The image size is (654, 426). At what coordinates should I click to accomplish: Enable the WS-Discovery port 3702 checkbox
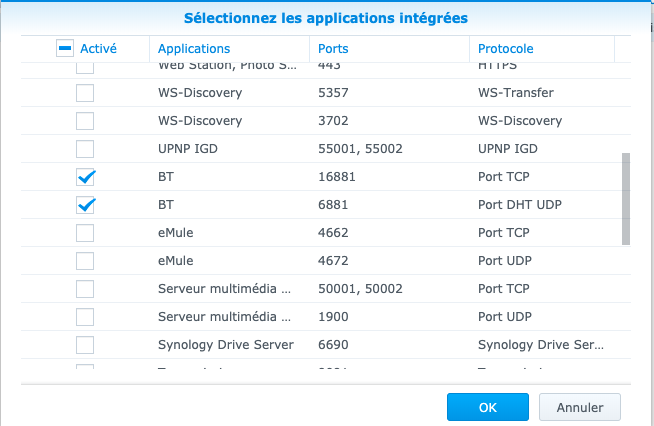(x=86, y=121)
